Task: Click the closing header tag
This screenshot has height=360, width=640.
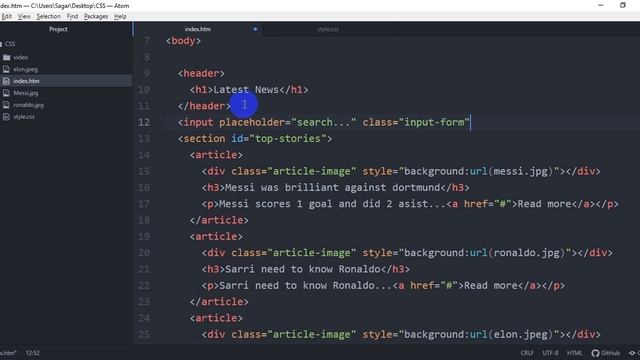Action: [x=204, y=106]
